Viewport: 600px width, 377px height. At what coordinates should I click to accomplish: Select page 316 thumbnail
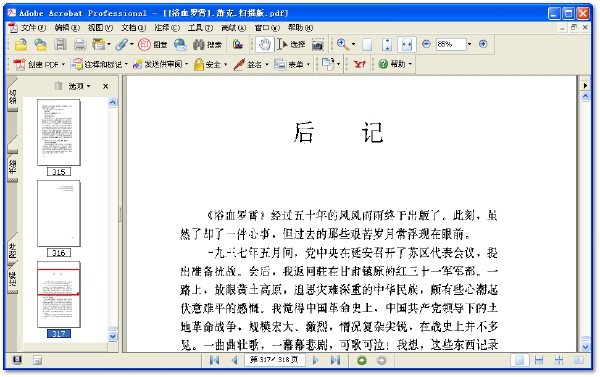[59, 214]
